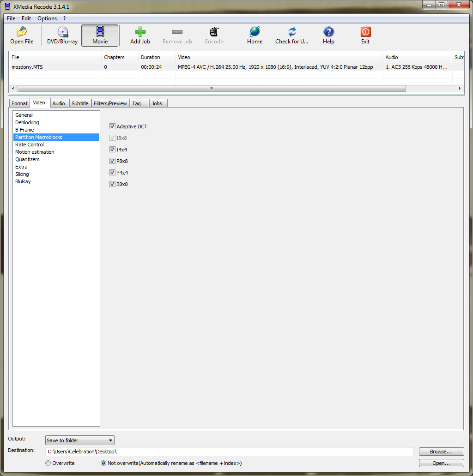The height and width of the screenshot is (476, 473).
Task: Select Rate Control in the settings list
Action: tap(56, 145)
